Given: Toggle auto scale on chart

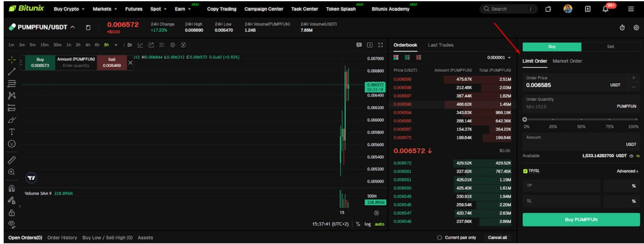Looking at the screenshot, I should tap(380, 224).
